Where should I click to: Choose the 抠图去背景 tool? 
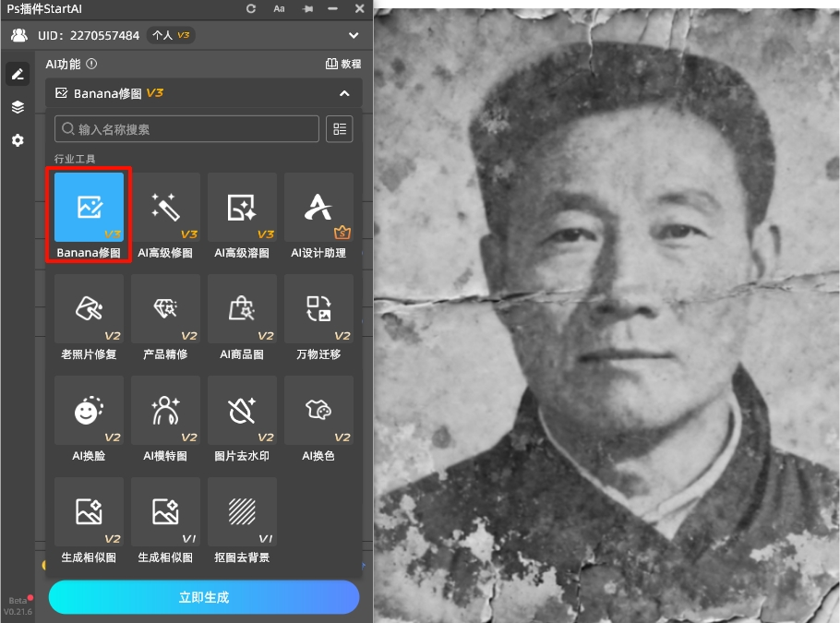(242, 521)
